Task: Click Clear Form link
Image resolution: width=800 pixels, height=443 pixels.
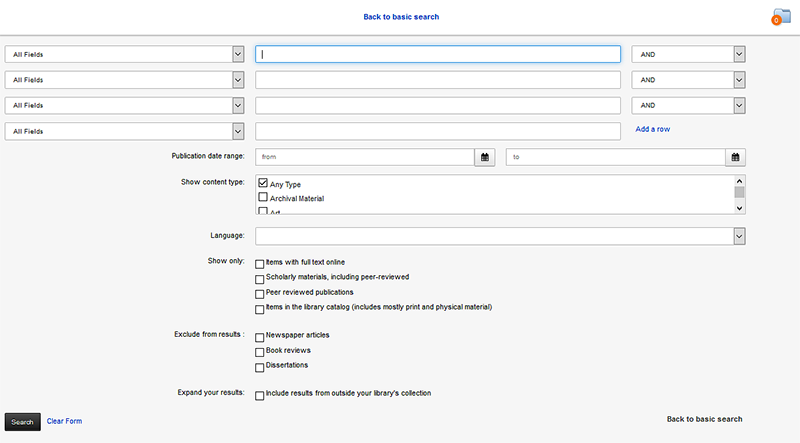Action: [x=64, y=421]
